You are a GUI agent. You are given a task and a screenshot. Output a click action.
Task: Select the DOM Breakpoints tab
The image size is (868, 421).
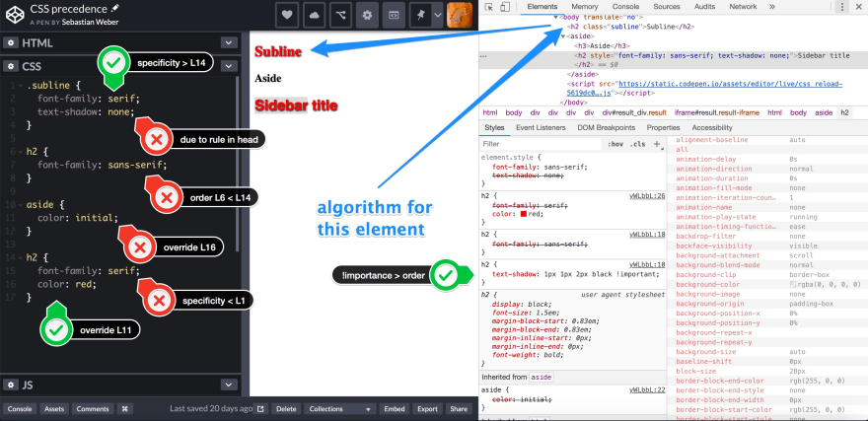(x=607, y=128)
